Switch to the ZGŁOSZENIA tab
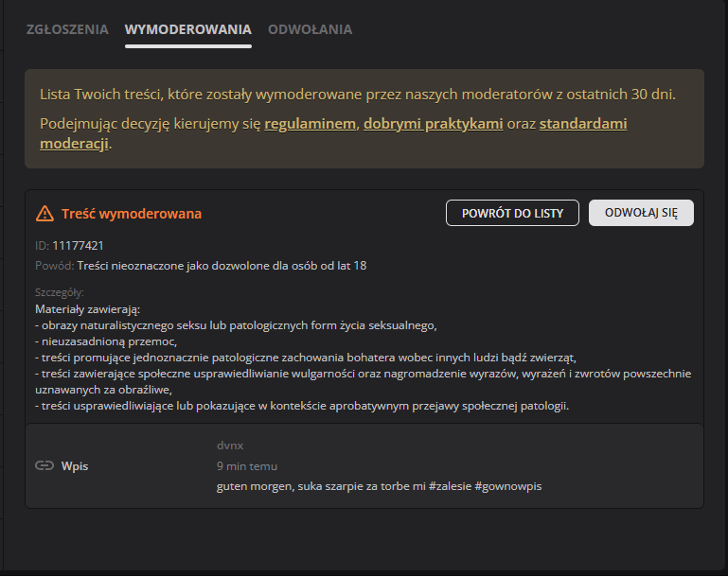Image resolution: width=728 pixels, height=577 pixels. [67, 29]
